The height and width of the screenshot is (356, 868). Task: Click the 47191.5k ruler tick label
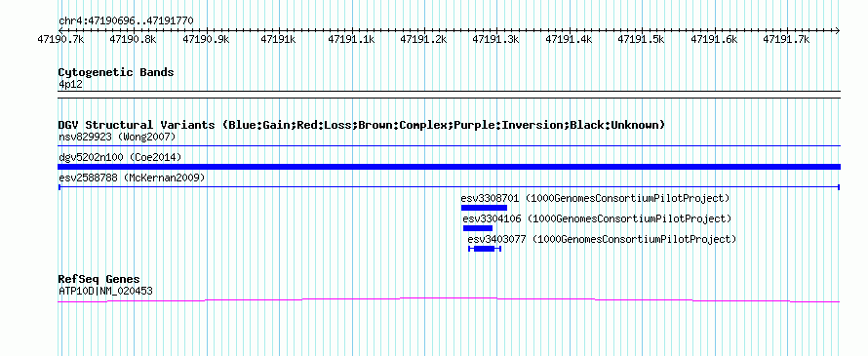[642, 39]
